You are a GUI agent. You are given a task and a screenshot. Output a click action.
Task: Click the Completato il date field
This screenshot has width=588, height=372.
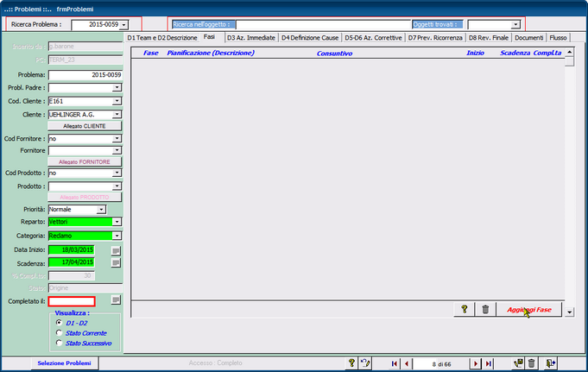(72, 301)
